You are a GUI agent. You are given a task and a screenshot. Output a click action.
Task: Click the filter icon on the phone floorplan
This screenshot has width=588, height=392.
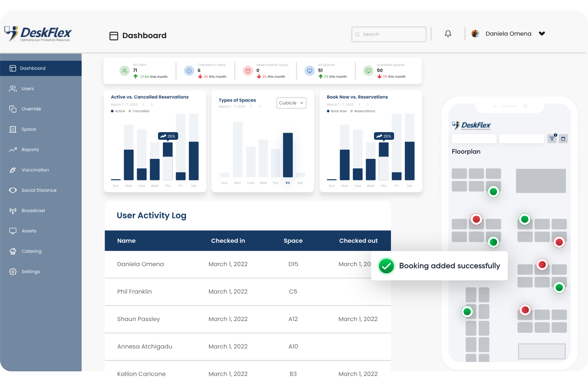pos(552,139)
